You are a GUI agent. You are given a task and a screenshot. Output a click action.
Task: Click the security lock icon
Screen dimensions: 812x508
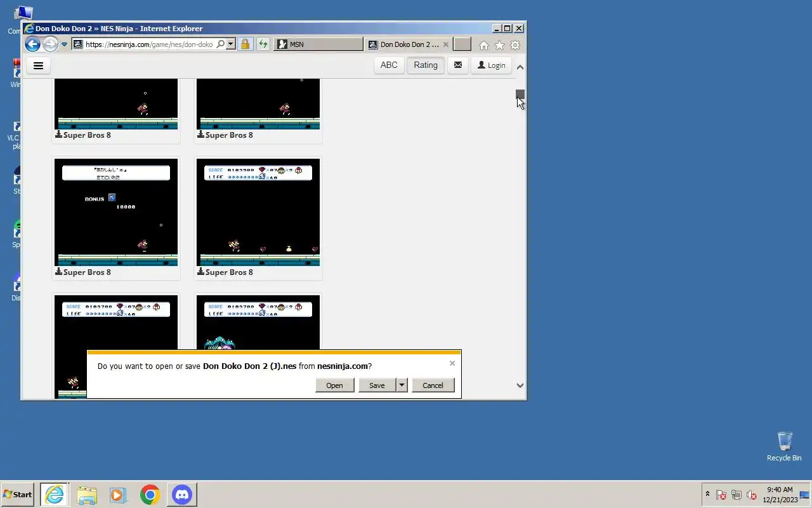coord(245,44)
